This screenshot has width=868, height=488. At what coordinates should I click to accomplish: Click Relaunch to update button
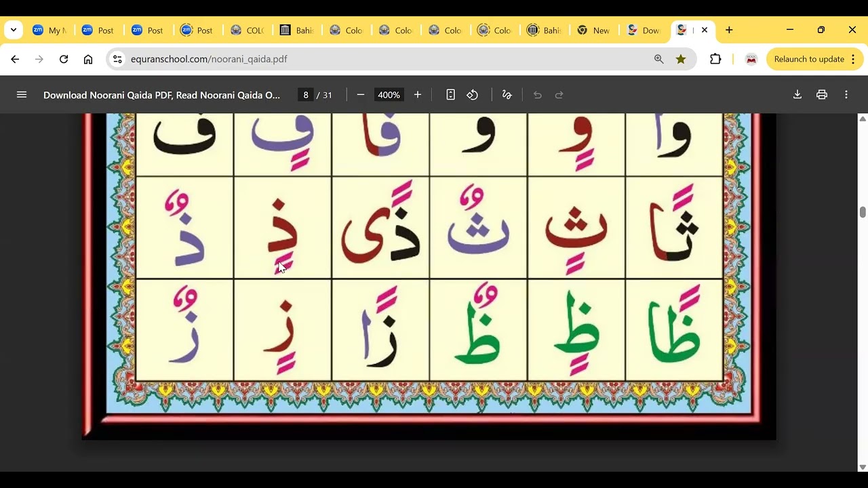[x=814, y=59]
